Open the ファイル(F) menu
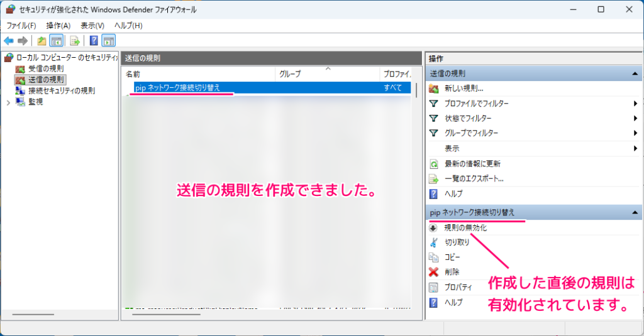Viewport: 644px width, 336px height. (21, 26)
